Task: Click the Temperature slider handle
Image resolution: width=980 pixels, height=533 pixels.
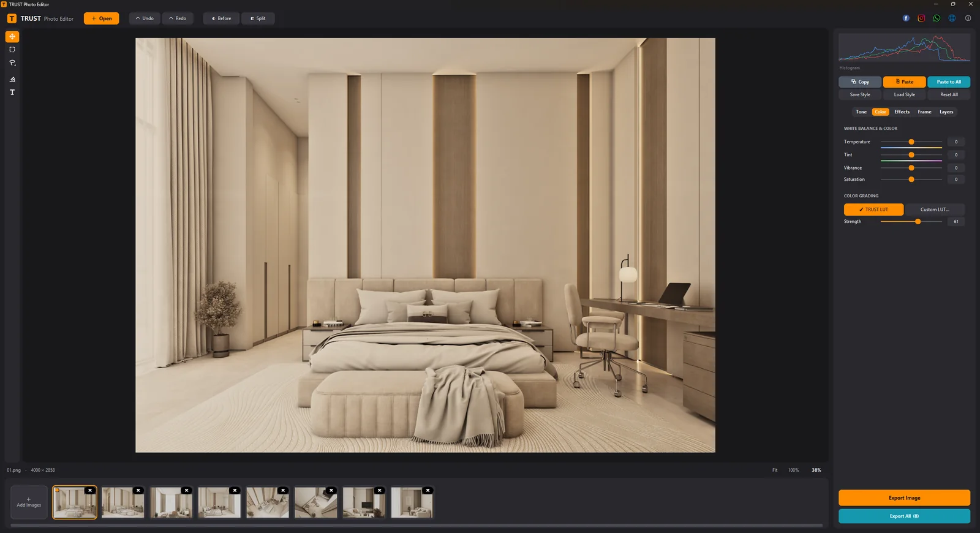Action: pyautogui.click(x=911, y=142)
